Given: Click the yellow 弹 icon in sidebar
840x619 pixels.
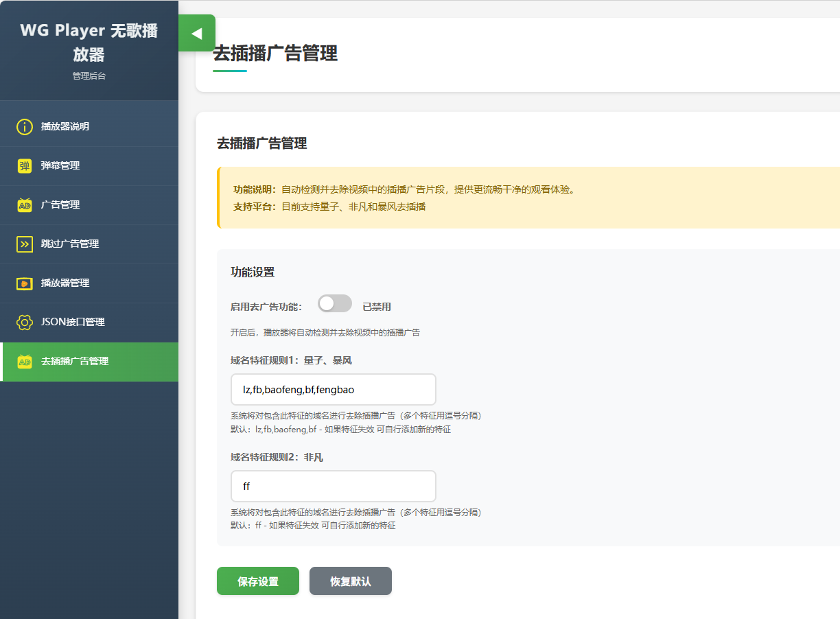Looking at the screenshot, I should coord(25,166).
